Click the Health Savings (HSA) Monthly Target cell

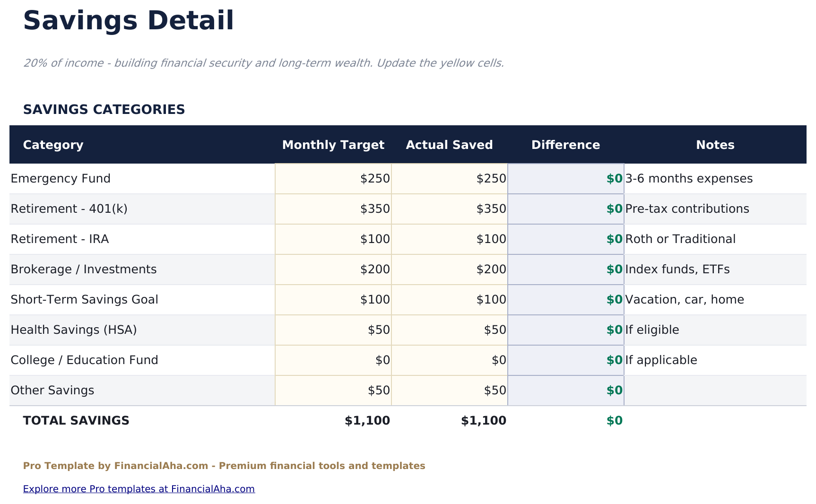[x=332, y=330]
